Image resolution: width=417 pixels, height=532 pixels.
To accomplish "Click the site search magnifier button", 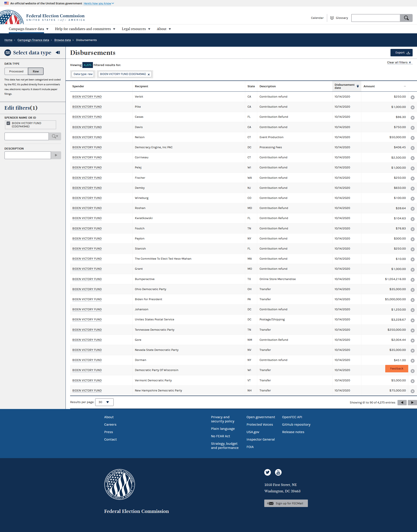I will (406, 18).
